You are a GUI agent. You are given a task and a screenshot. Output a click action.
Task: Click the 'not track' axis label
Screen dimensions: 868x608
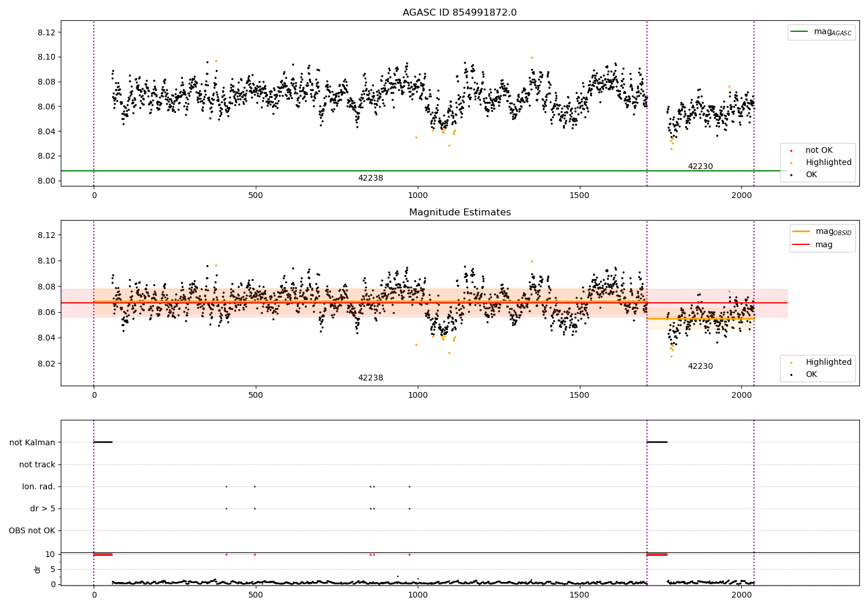pos(37,465)
